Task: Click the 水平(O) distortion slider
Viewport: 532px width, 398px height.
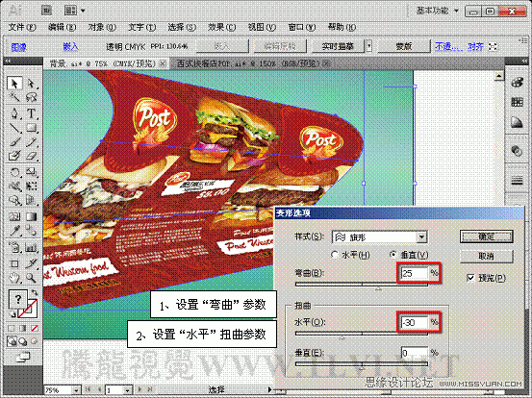Action: click(x=362, y=335)
